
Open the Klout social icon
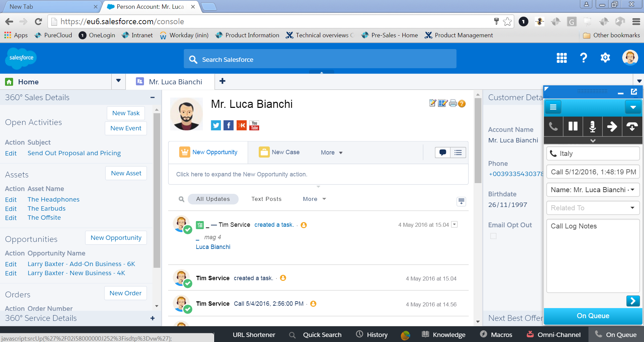[242, 125]
